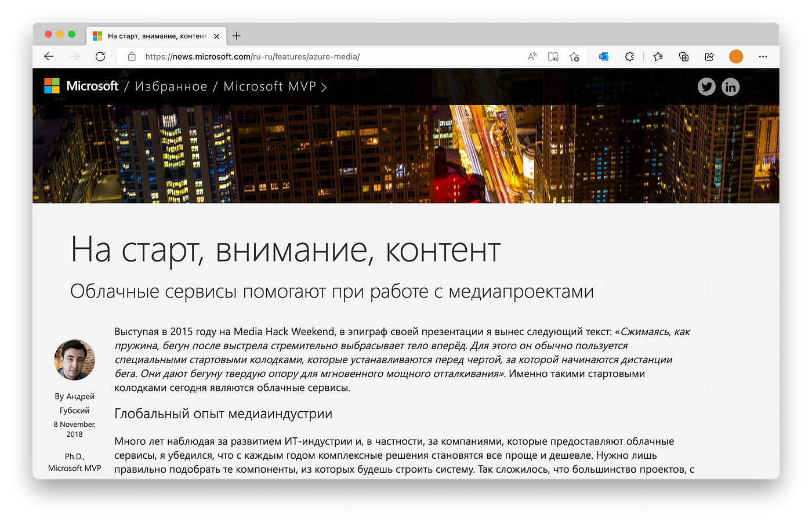Maximize the browser window
The height and width of the screenshot is (522, 812).
click(x=72, y=34)
